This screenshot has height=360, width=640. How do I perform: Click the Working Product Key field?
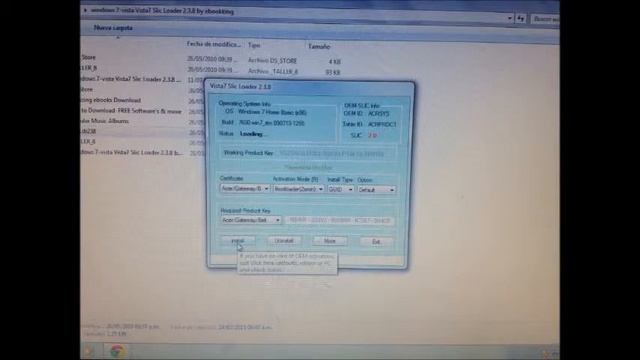[336, 154]
